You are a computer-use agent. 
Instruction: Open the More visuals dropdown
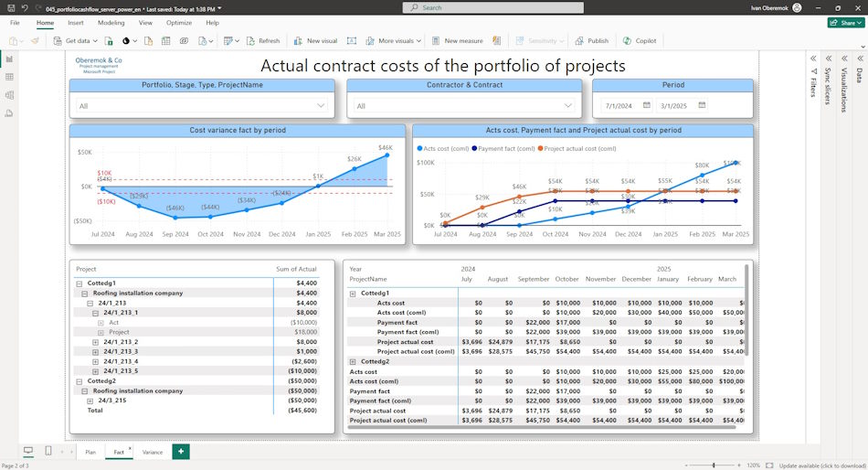[418, 41]
